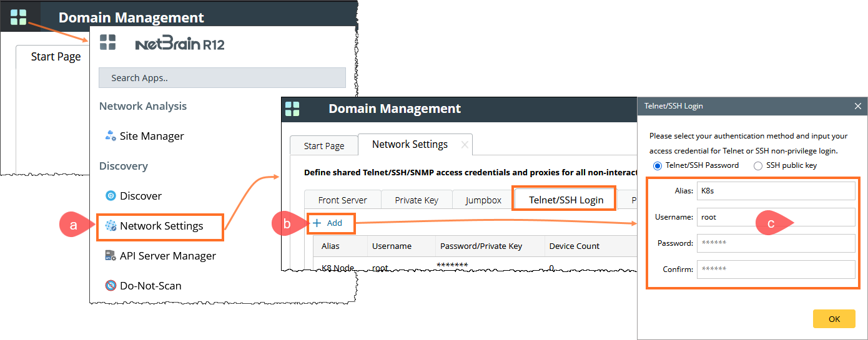Open Discover from app list
Screen dimensions: 868x340
(x=141, y=196)
